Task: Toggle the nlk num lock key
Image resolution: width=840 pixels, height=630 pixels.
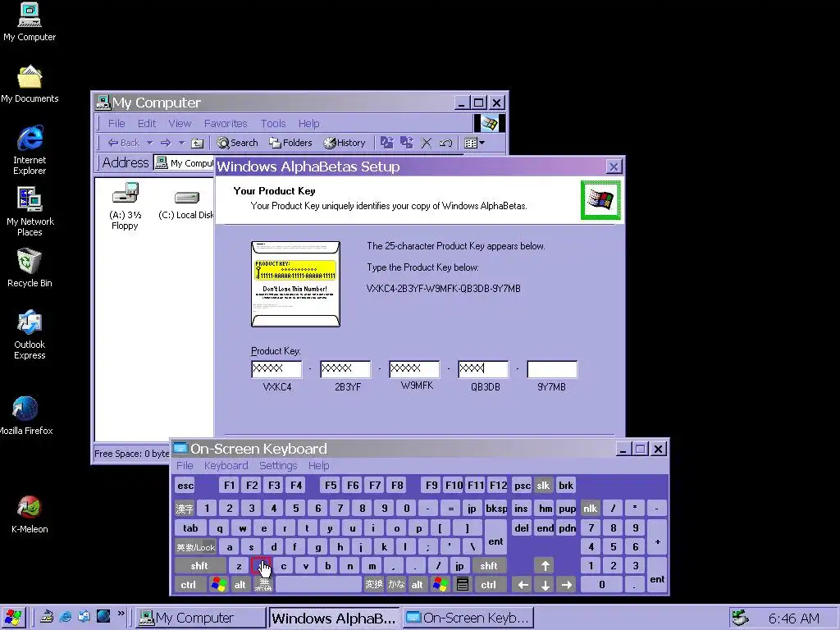Action: tap(591, 509)
